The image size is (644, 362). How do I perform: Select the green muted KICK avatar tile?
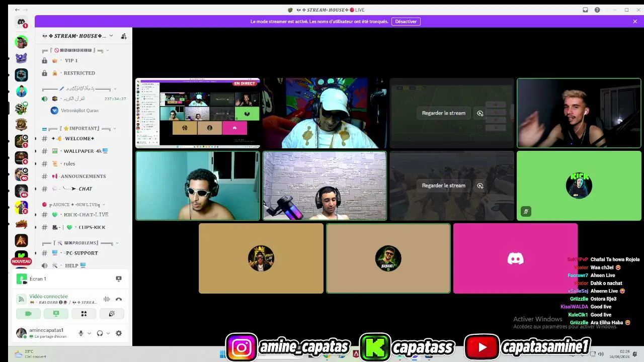point(579,186)
